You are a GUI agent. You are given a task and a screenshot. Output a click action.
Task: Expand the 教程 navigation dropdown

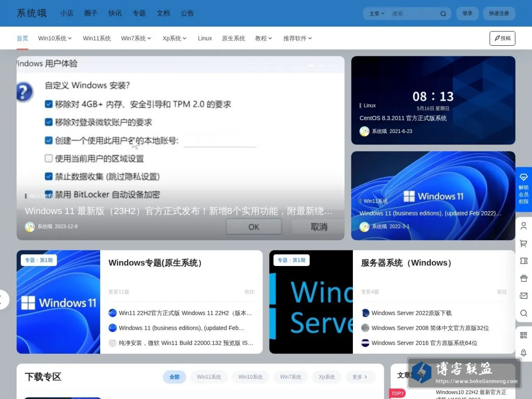pyautogui.click(x=264, y=39)
